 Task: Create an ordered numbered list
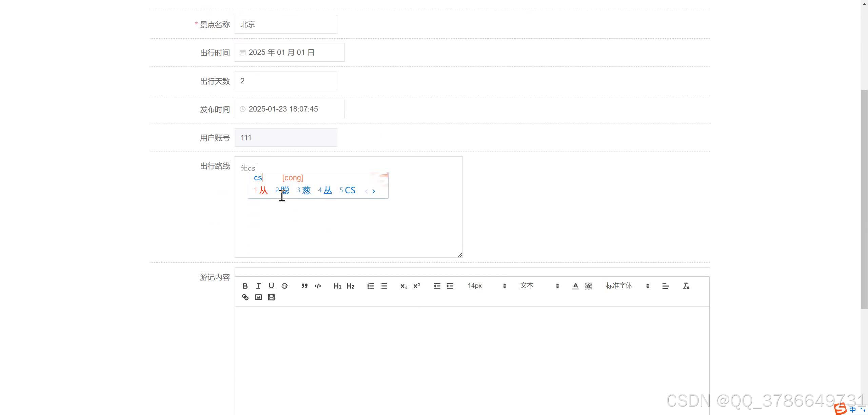371,286
